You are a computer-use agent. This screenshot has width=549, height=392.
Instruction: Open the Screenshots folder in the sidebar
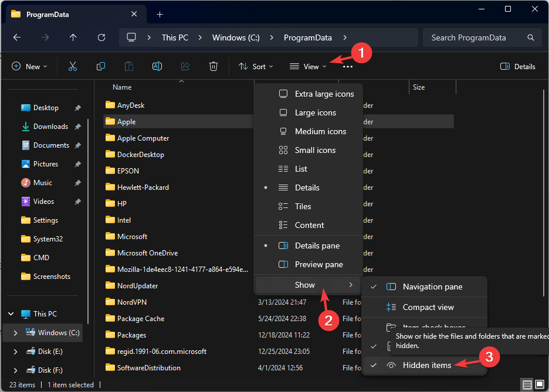pyautogui.click(x=52, y=276)
